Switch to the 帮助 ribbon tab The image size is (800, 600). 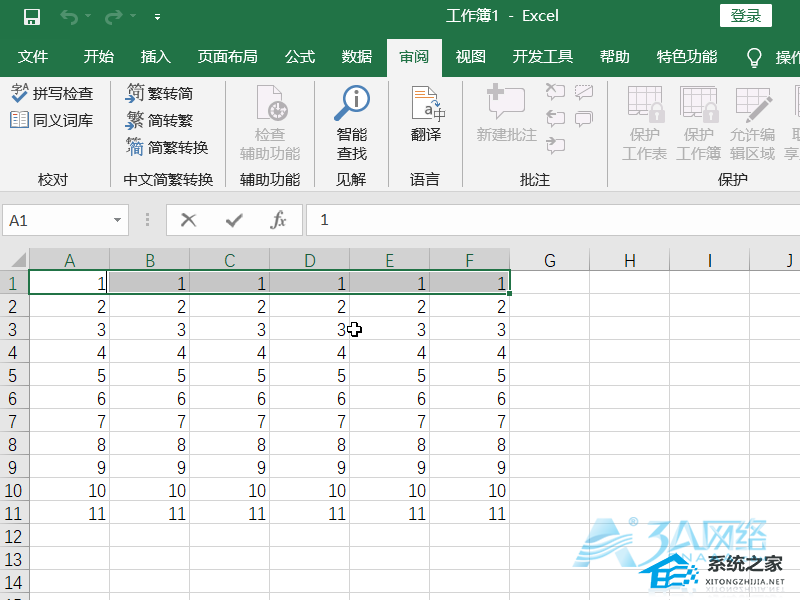(614, 56)
